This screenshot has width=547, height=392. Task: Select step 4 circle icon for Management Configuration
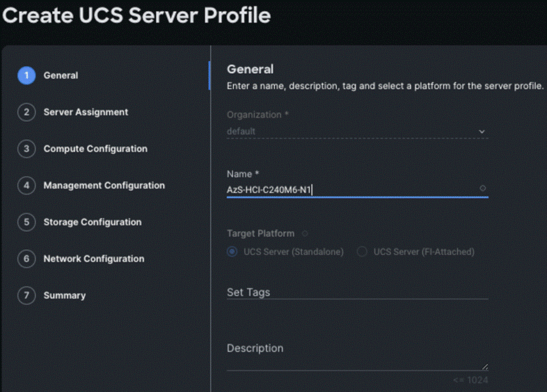[26, 185]
